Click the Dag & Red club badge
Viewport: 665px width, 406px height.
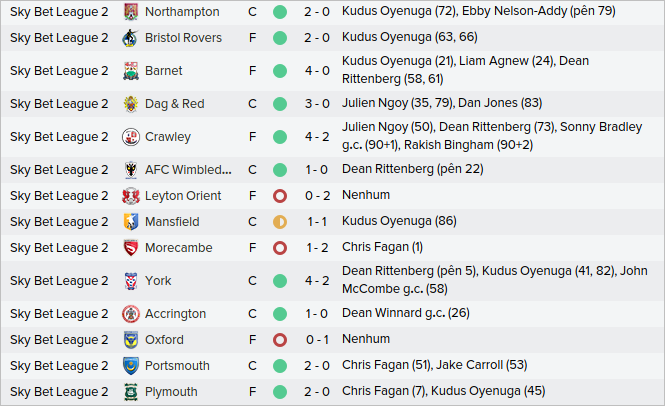pos(131,104)
